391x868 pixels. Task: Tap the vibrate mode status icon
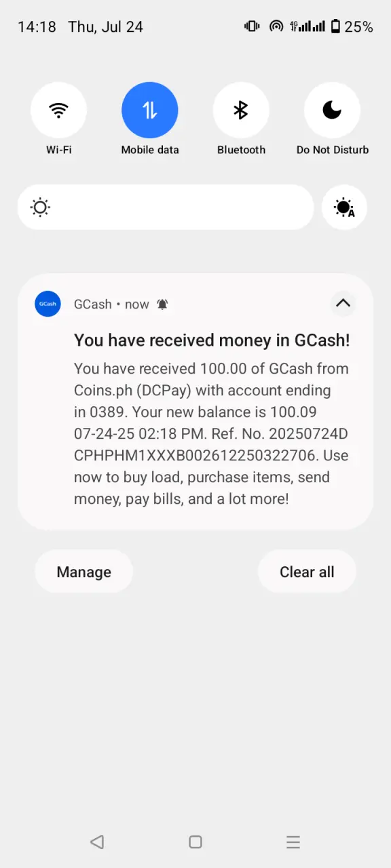(x=252, y=26)
